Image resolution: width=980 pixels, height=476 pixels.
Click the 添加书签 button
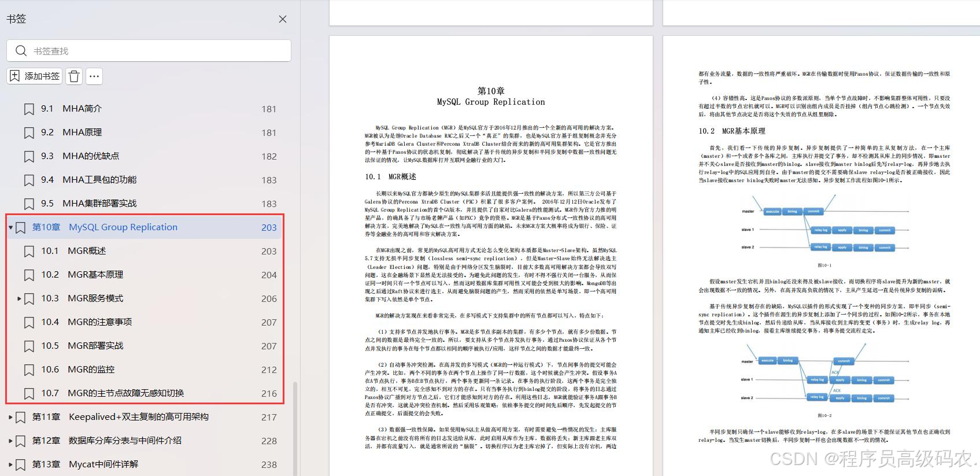point(35,76)
